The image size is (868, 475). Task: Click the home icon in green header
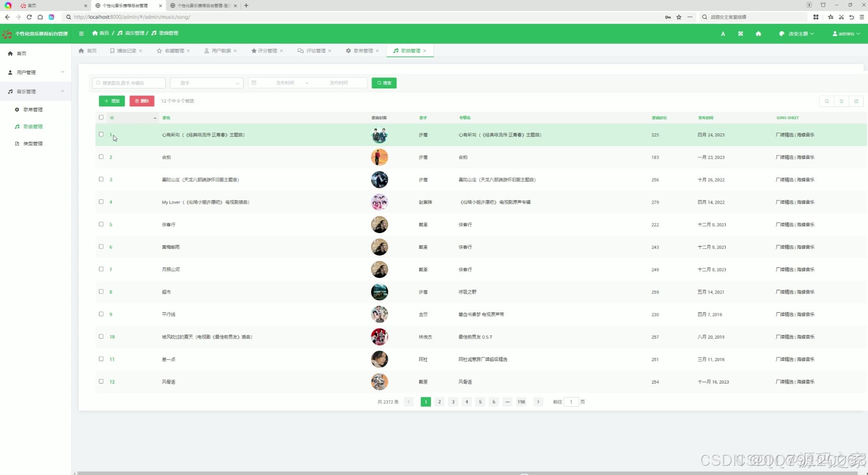(758, 34)
